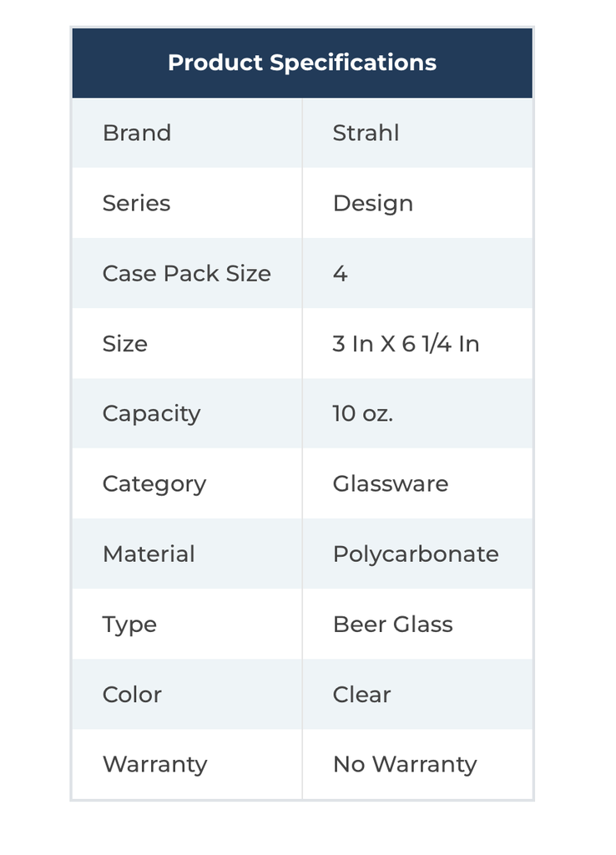The image size is (616, 855).
Task: Click the Brand label cell
Action: tap(137, 133)
